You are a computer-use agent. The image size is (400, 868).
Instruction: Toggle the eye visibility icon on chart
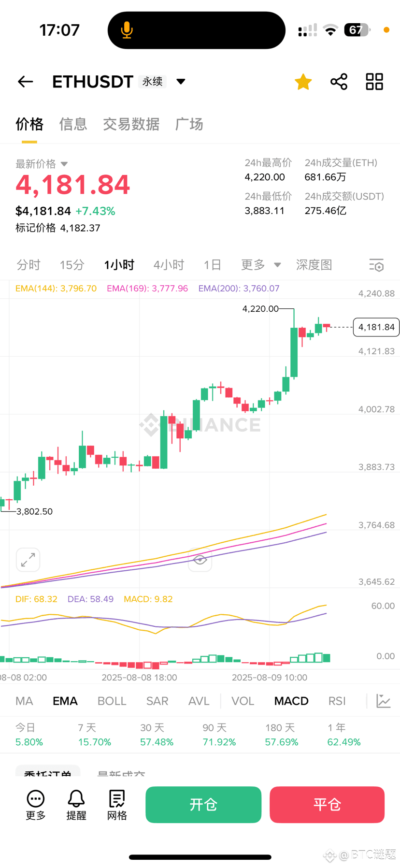pyautogui.click(x=200, y=560)
